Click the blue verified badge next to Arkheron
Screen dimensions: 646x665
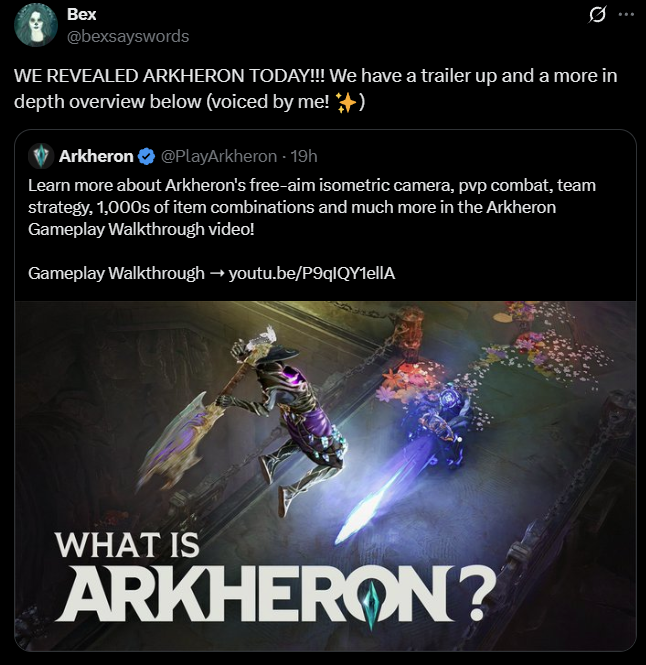147,156
